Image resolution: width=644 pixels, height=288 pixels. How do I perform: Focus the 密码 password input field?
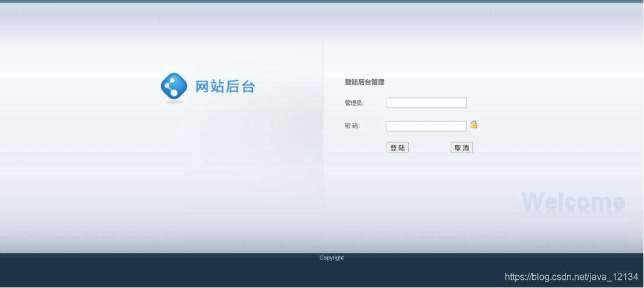(426, 127)
